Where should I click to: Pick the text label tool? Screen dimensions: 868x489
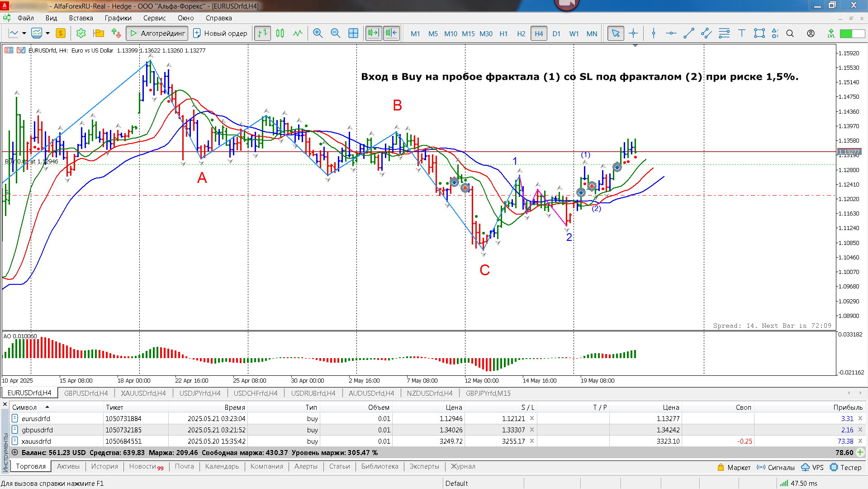click(x=741, y=34)
